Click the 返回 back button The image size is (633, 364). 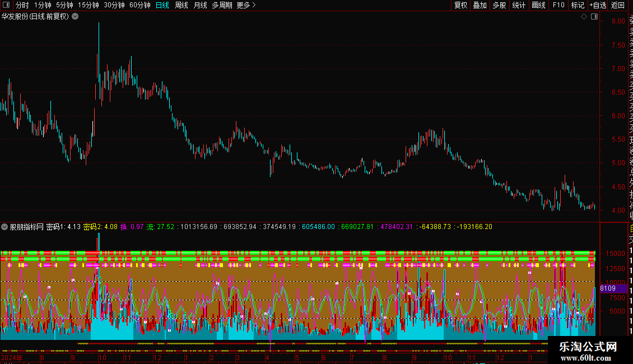[x=618, y=5]
